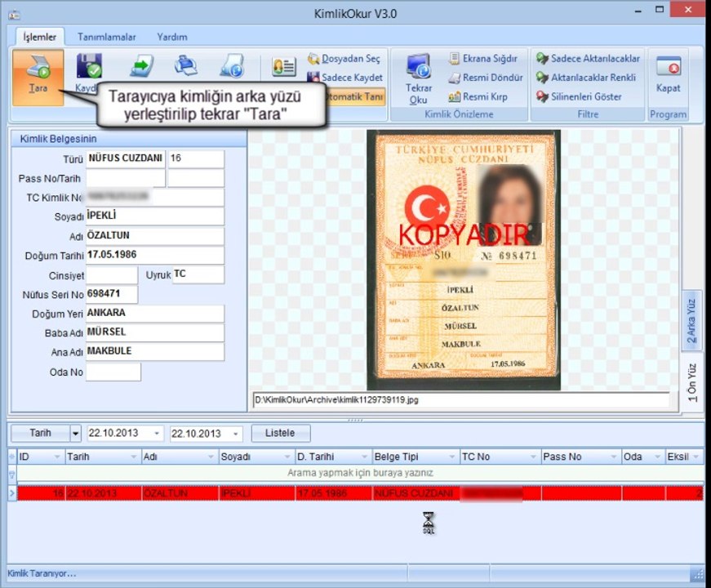Click the empty Cinsiyet field

[112, 275]
